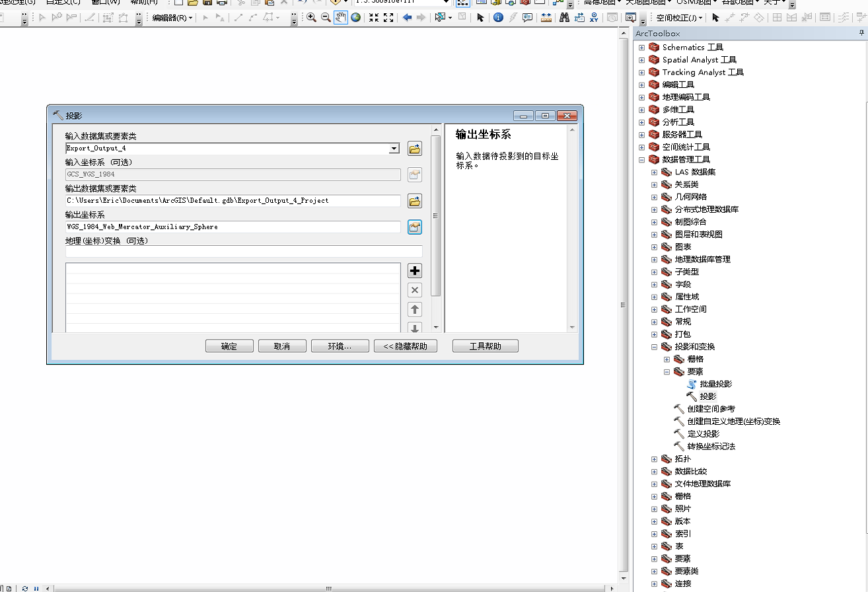
Task: Click the add transformation plus button
Action: pos(414,270)
